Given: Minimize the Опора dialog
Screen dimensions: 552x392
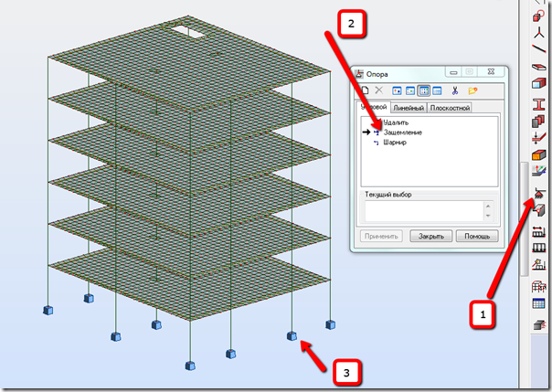Looking at the screenshot, I should coord(453,72).
